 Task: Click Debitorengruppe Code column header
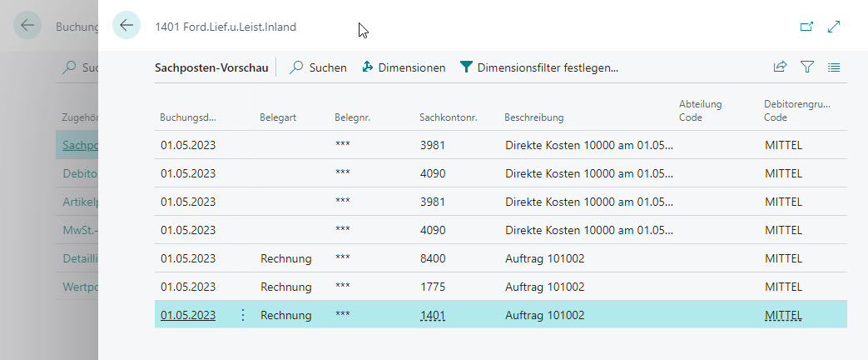(797, 111)
